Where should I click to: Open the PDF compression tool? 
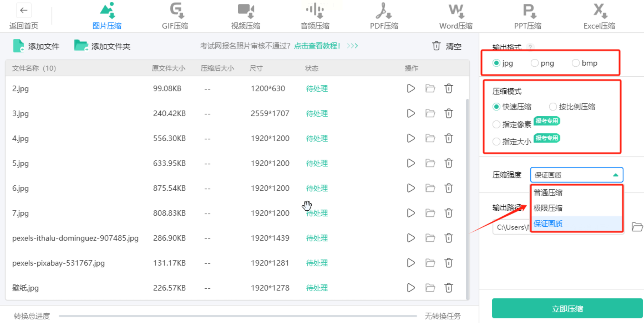click(384, 11)
